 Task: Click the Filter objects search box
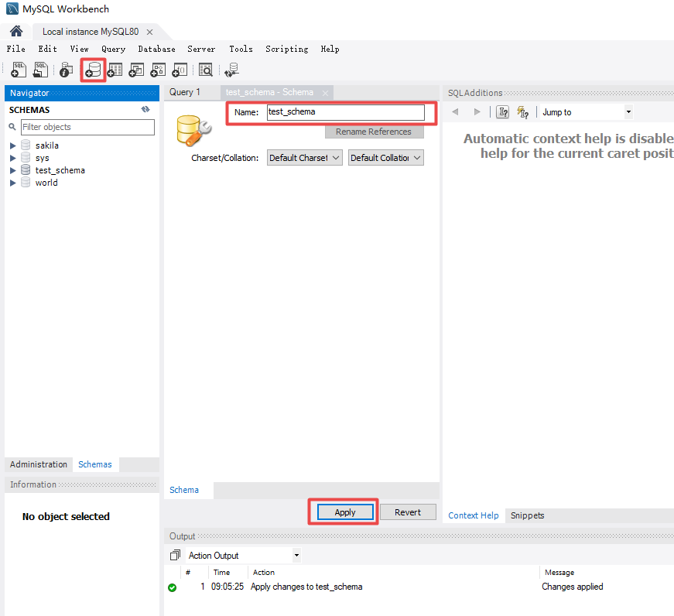click(x=87, y=127)
